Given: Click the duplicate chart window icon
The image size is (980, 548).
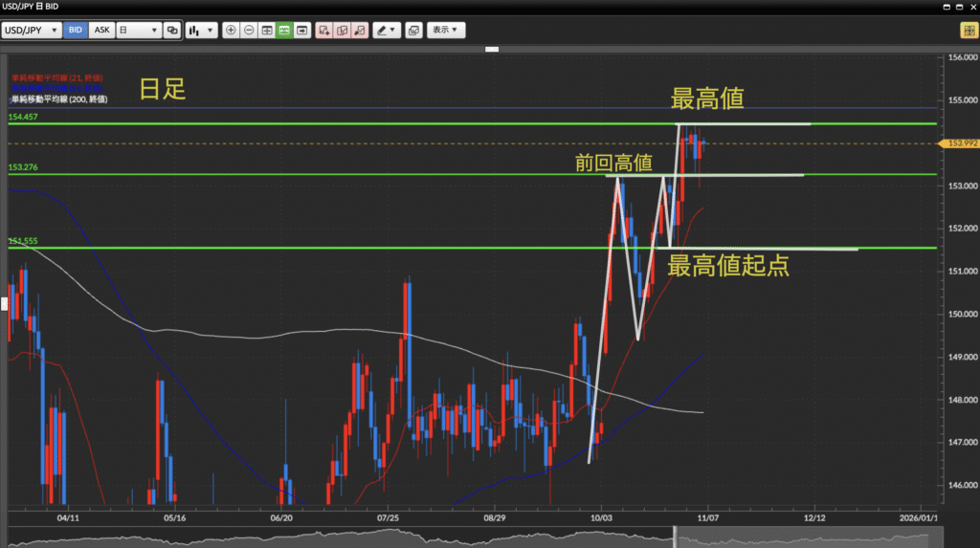Looking at the screenshot, I should (x=413, y=31).
